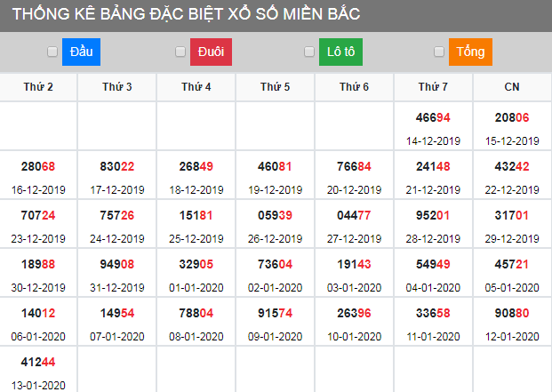552x392 pixels.
Task: Check the Tổng checkbox
Action: pos(439,52)
